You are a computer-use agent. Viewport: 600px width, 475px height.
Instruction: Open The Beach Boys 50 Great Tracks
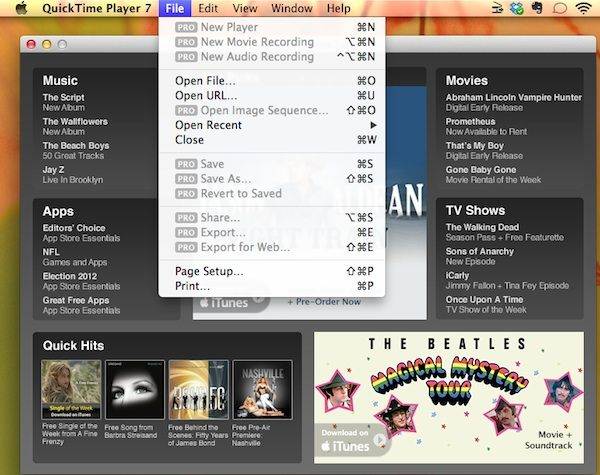(76, 150)
